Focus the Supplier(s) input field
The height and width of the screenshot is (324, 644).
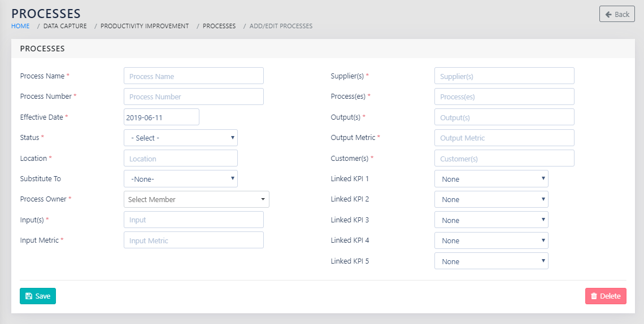pos(504,76)
